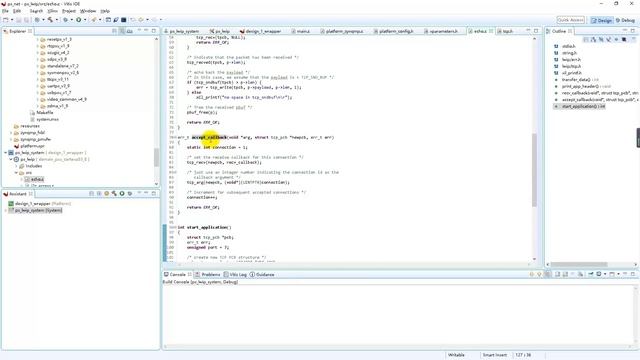Minimize the Explorer panel
Image resolution: width=640 pixels, height=360 pixels.
146,31
